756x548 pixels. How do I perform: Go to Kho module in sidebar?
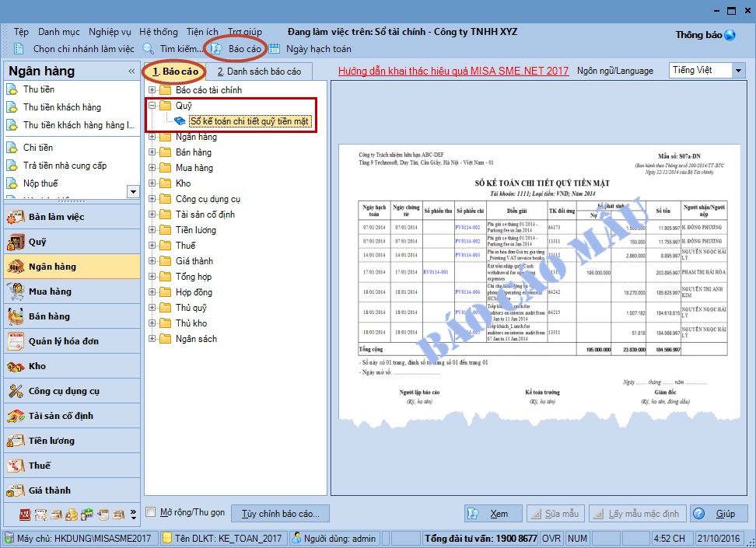click(37, 366)
